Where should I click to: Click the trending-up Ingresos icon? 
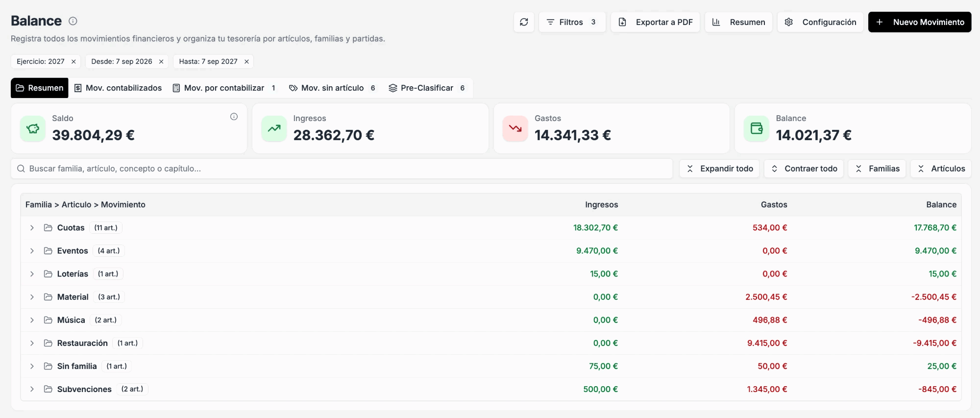click(274, 129)
